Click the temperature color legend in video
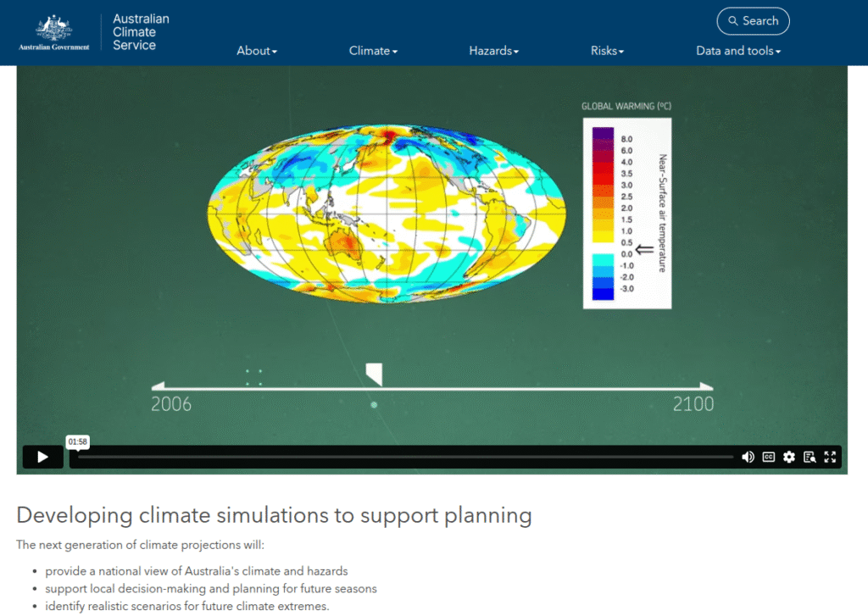 coord(626,212)
